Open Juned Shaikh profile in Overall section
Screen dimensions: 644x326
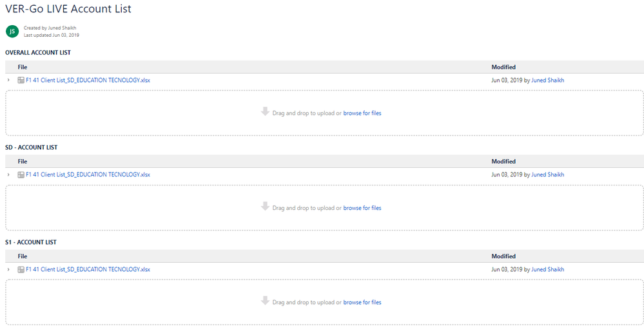click(x=547, y=80)
